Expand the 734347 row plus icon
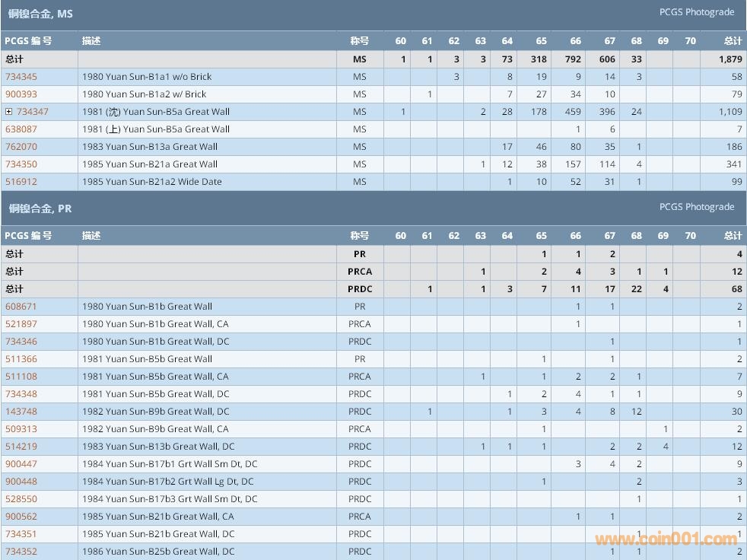This screenshot has height=560, width=747. [x=9, y=112]
